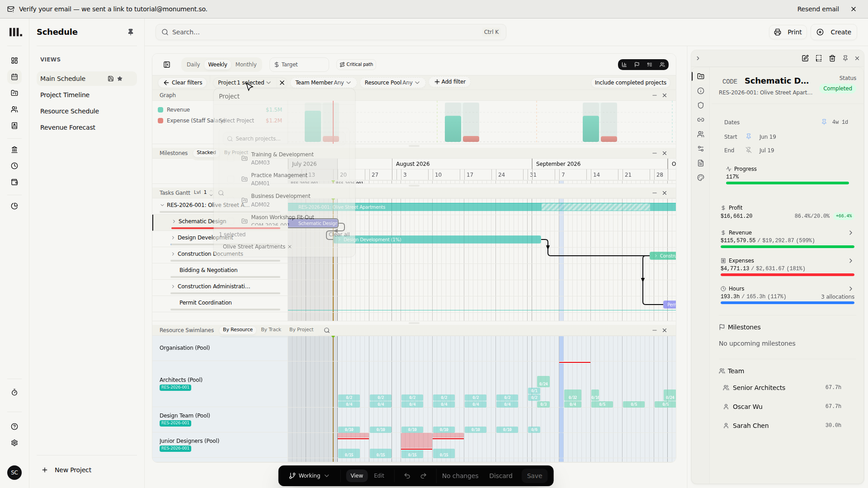The image size is (868, 488).
Task: Open the Team Member Any dropdown
Action: point(323,83)
